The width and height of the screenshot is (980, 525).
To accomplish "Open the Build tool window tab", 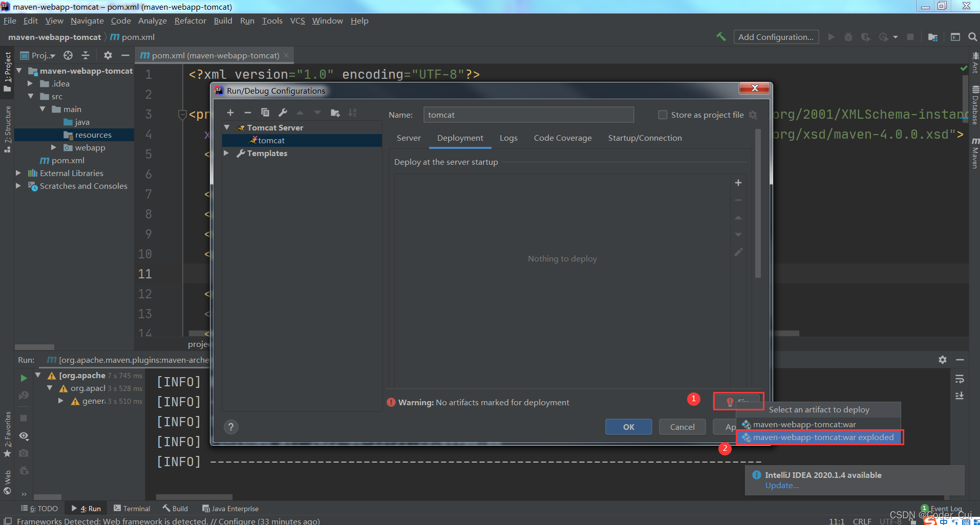I will tap(176, 509).
